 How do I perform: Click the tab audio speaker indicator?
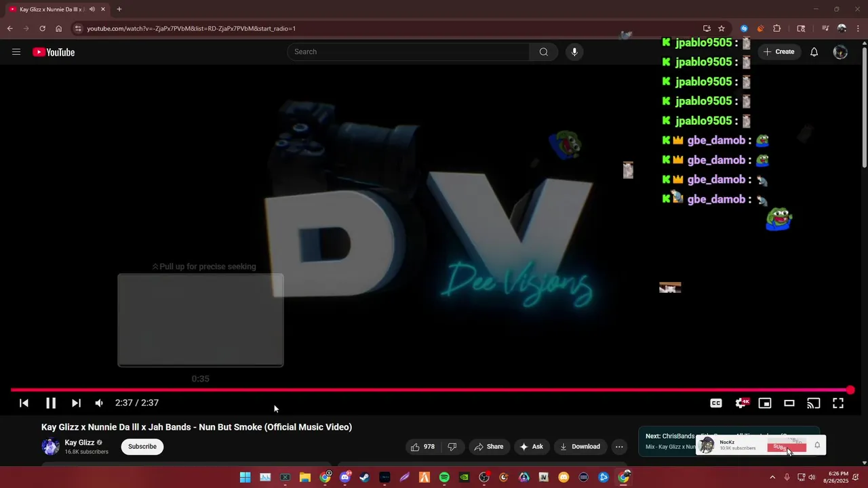coord(92,9)
